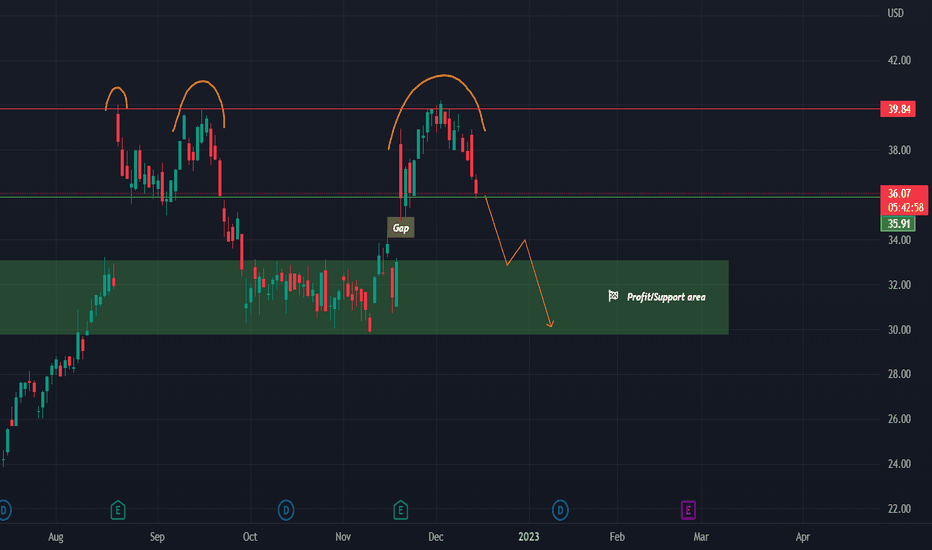The width and height of the screenshot is (932, 550).
Task: Open the blue dividend marker near Oct
Action: pyautogui.click(x=286, y=510)
